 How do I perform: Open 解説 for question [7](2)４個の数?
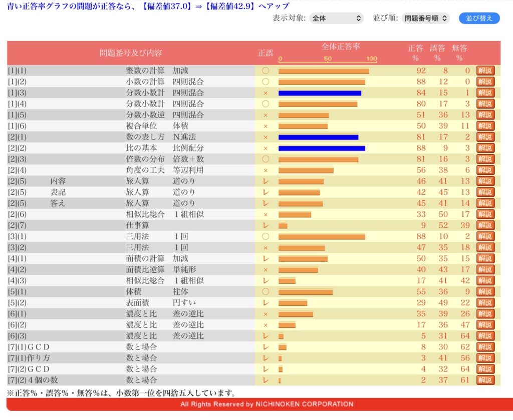click(x=485, y=380)
